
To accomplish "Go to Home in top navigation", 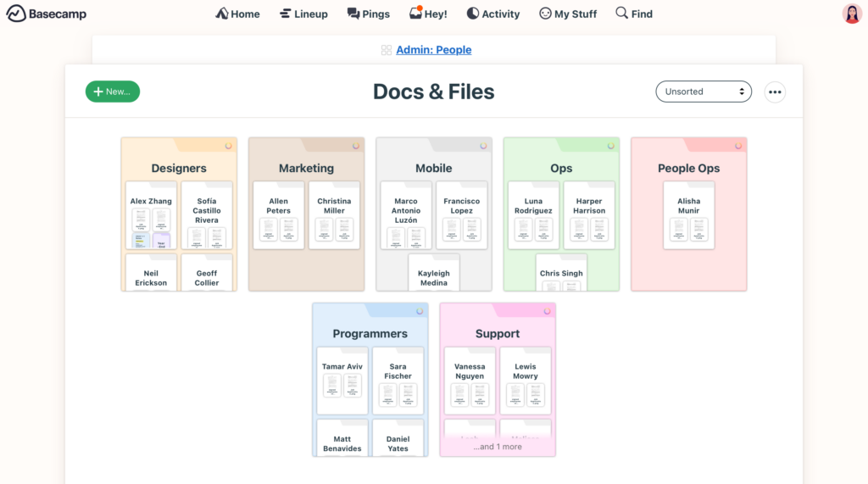I will tap(237, 14).
